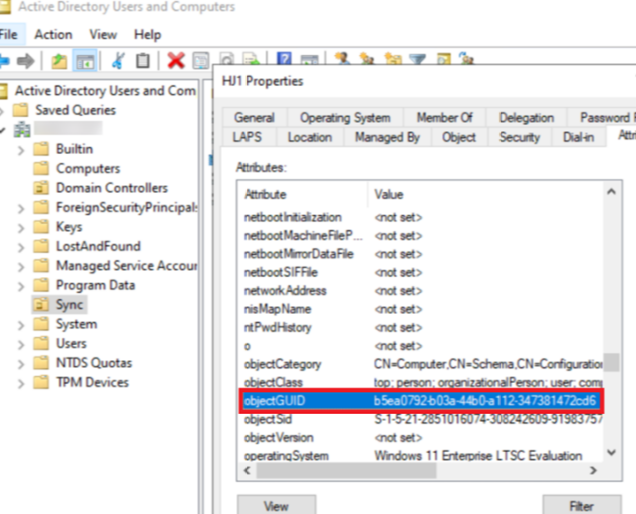The image size is (636, 514).
Task: Select the objectGUID attribute row
Action: point(419,401)
